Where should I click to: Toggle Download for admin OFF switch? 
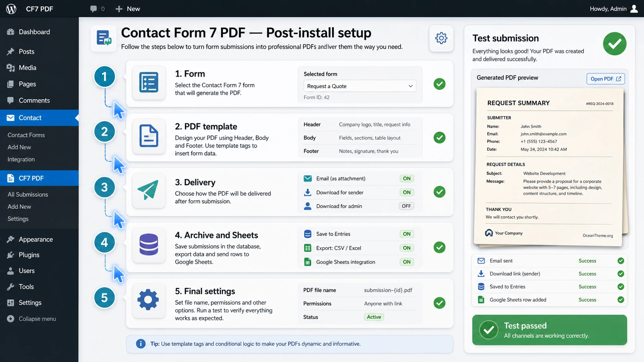pyautogui.click(x=406, y=206)
